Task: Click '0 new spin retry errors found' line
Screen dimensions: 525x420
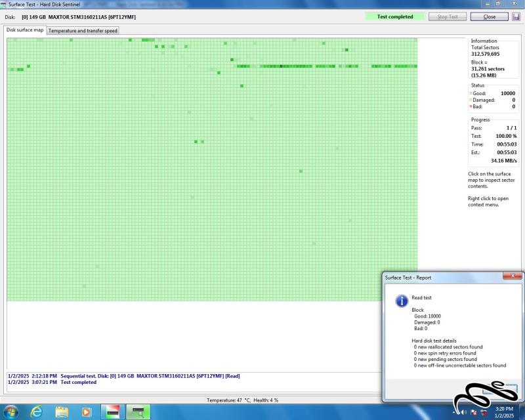Action: pos(445,353)
